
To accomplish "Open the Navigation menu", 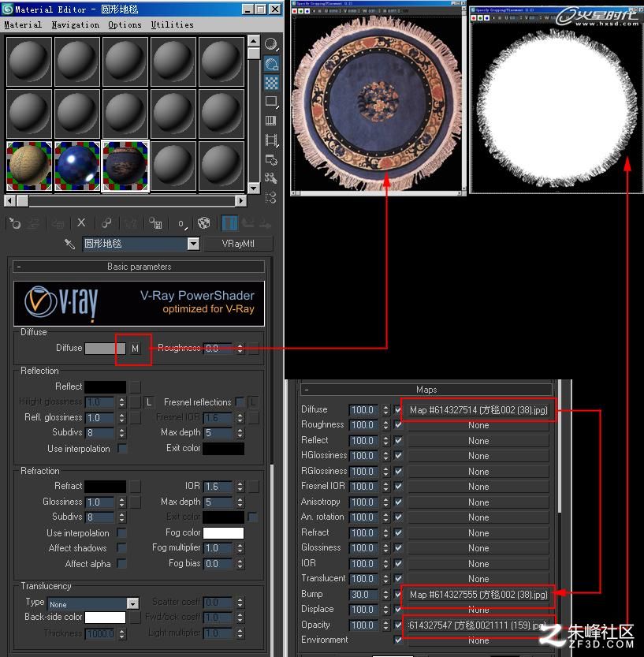I will [x=76, y=24].
